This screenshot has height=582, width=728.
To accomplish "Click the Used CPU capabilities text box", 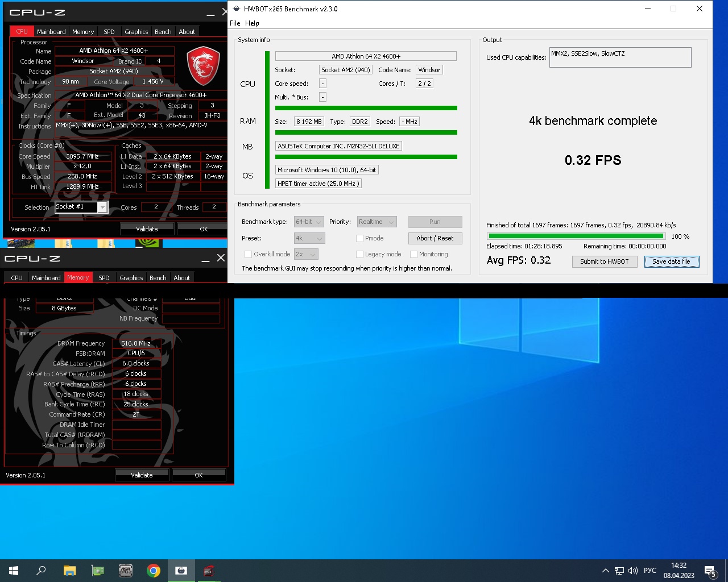I will click(x=620, y=57).
